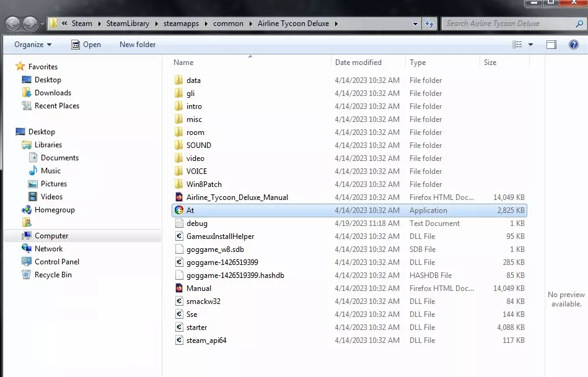Go to Steam in the breadcrumb

tap(82, 24)
